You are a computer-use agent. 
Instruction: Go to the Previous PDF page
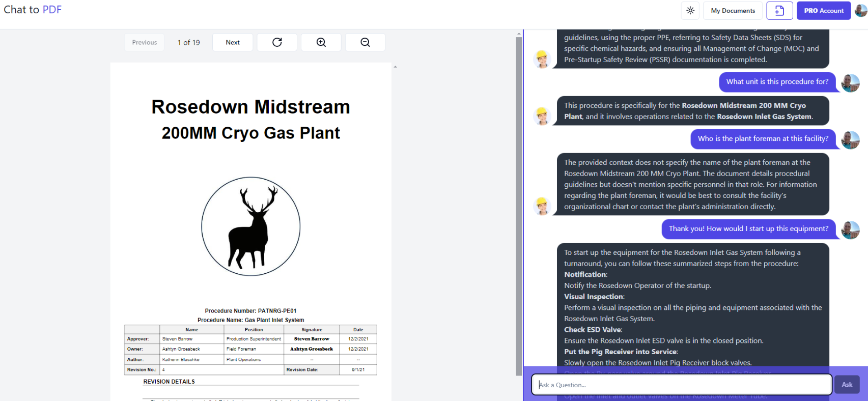[145, 42]
